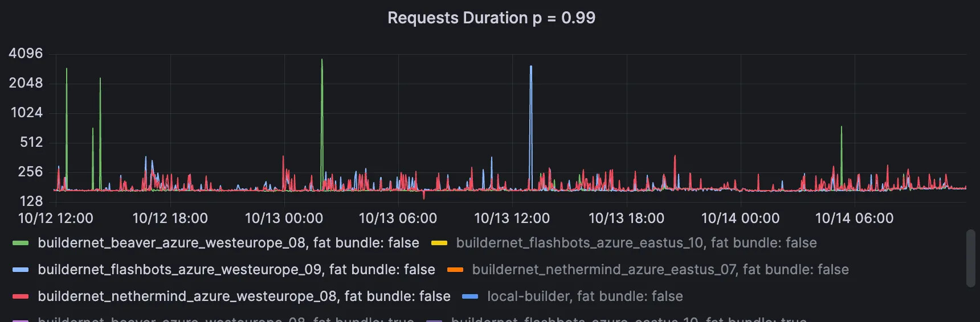
Task: Click the yellow swatch for flashbots_azure_eastus_10 series
Action: 439,243
